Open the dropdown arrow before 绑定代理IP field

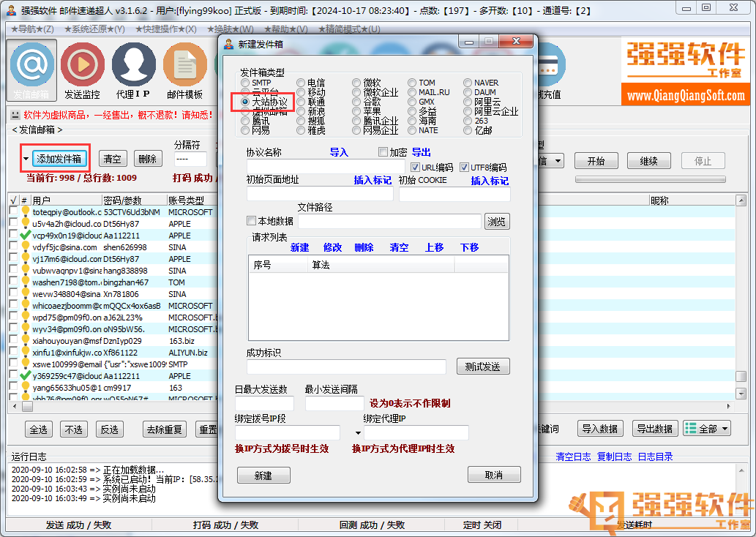[x=358, y=433]
